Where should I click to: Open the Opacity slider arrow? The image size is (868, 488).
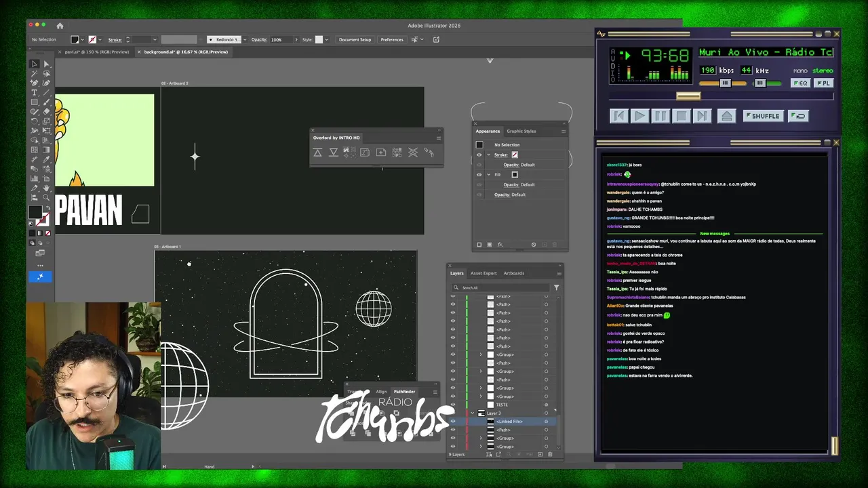click(296, 39)
